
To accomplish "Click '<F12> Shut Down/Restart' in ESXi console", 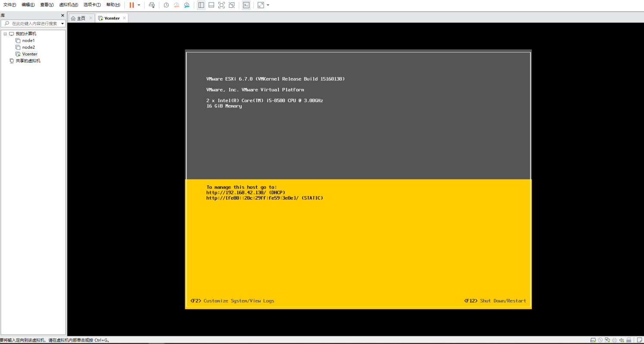I will [x=495, y=301].
